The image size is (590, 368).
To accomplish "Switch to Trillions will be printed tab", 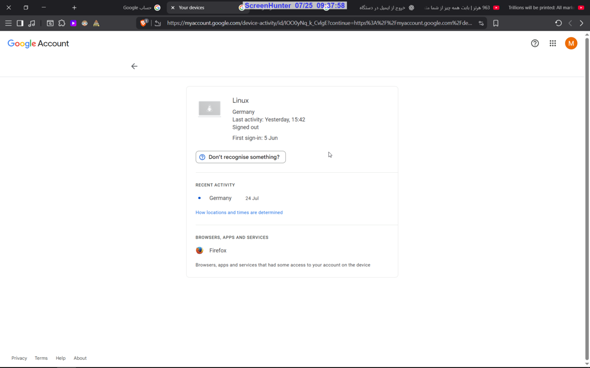I will pos(546,8).
